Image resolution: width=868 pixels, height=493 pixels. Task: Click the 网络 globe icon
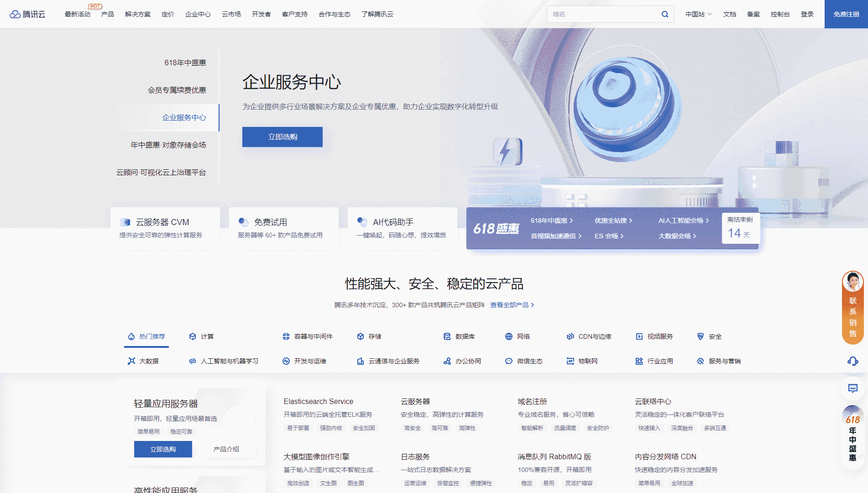click(x=509, y=336)
